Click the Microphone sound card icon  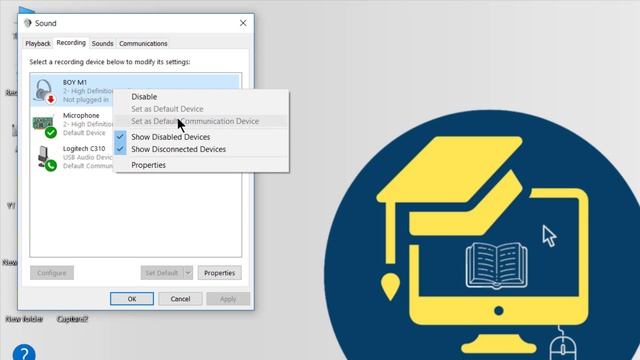click(44, 126)
